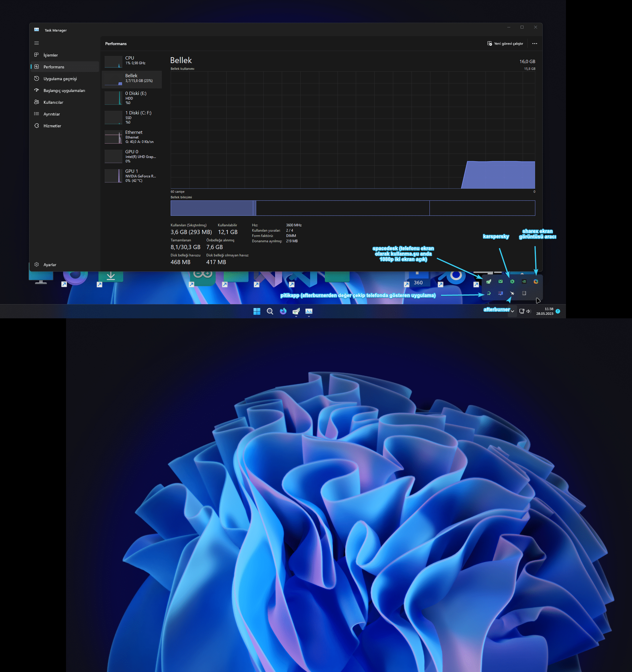Select 0 Diski (E:) HDD item
Screen dimensions: 632x672
pos(132,98)
